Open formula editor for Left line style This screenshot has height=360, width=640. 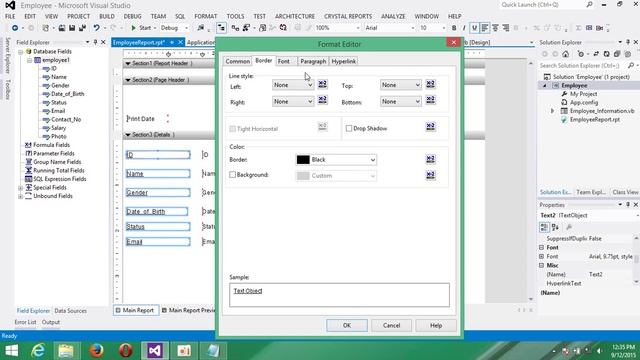(322, 84)
